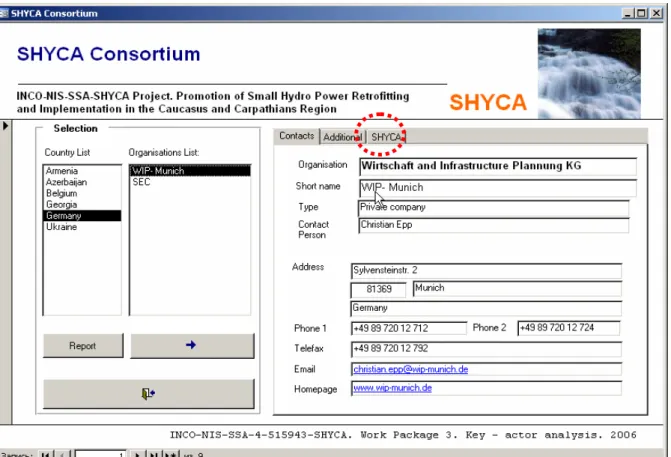Click the Type field showing Private company
The image size is (671, 457).
tap(493, 208)
